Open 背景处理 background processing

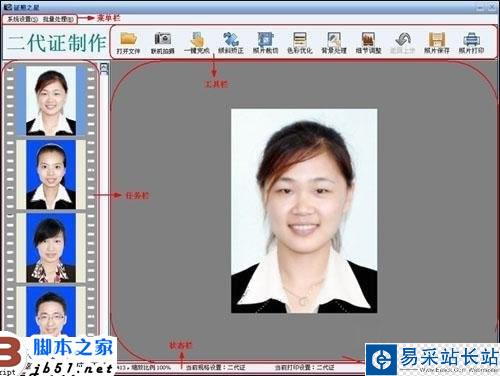(334, 43)
